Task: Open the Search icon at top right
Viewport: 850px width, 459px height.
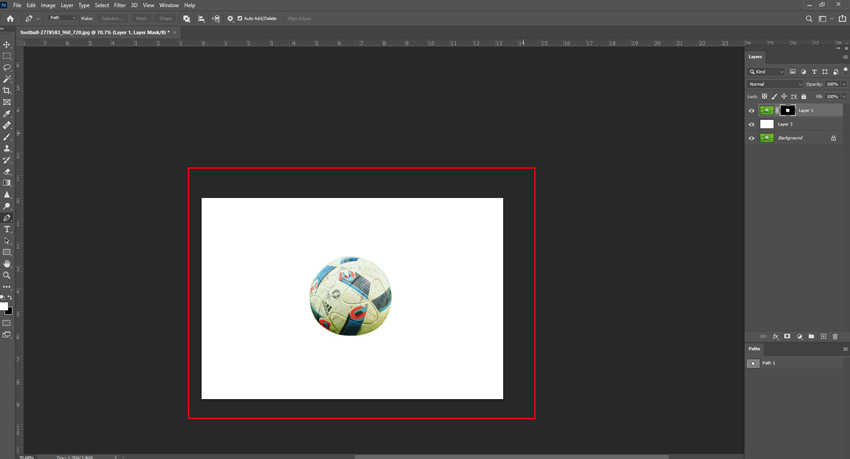Action: (x=809, y=18)
